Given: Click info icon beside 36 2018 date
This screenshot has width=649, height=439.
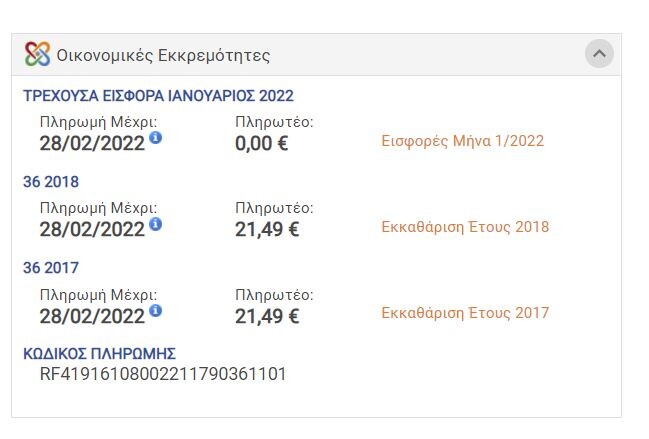Looking at the screenshot, I should pos(155,224).
